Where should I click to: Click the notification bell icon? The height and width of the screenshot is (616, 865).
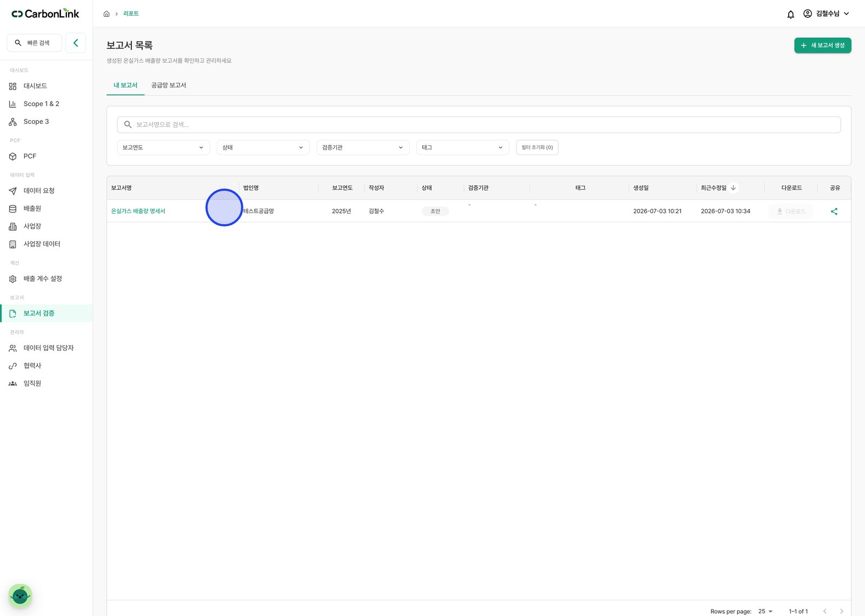(x=790, y=14)
